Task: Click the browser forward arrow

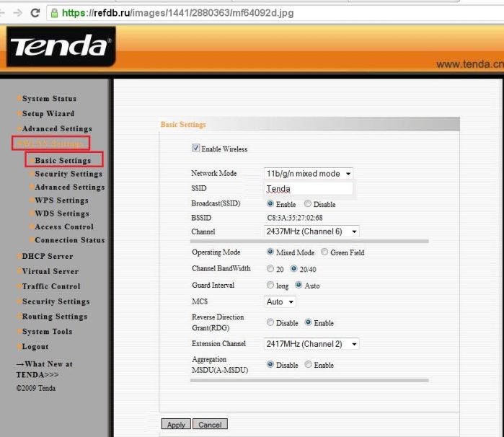Action: (18, 13)
